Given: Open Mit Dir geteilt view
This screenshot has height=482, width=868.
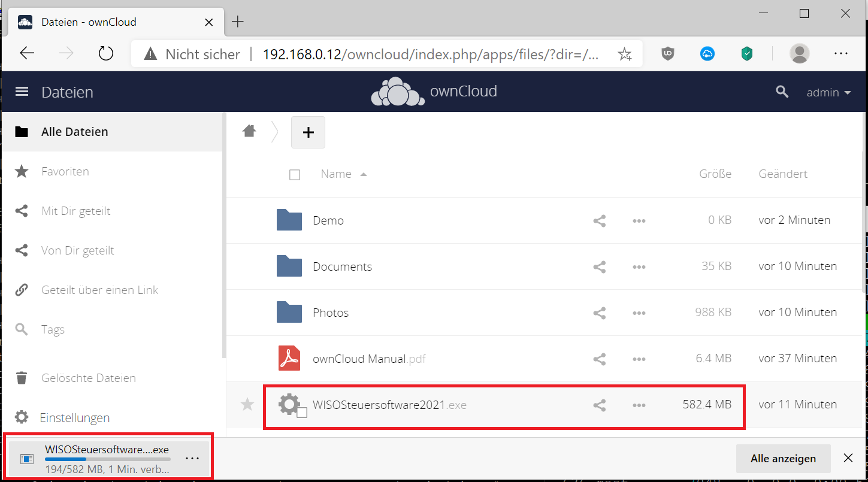Looking at the screenshot, I should (x=112, y=211).
